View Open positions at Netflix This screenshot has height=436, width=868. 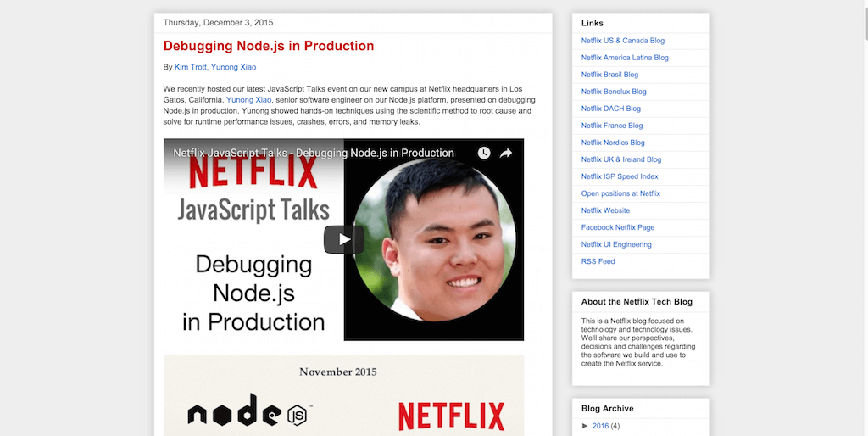click(x=620, y=194)
